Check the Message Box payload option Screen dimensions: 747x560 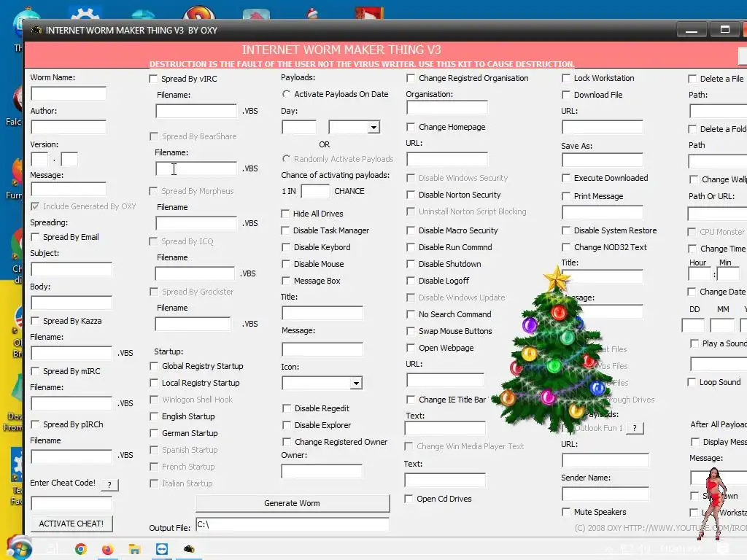(x=286, y=281)
